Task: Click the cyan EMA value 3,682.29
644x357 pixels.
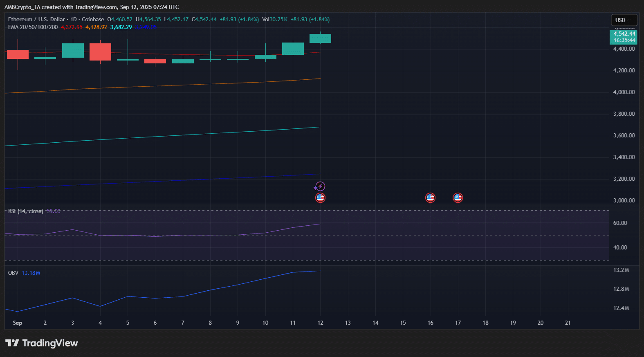Action: pyautogui.click(x=121, y=27)
